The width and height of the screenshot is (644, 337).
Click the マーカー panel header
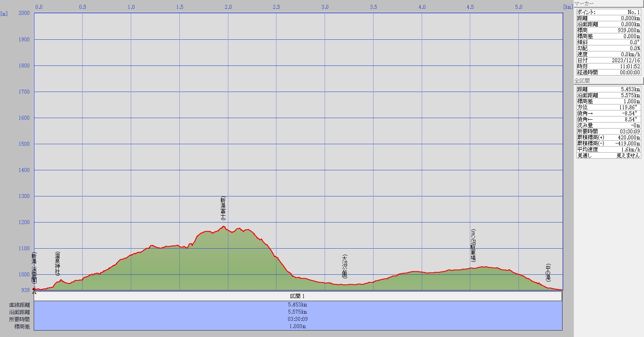[x=608, y=4]
